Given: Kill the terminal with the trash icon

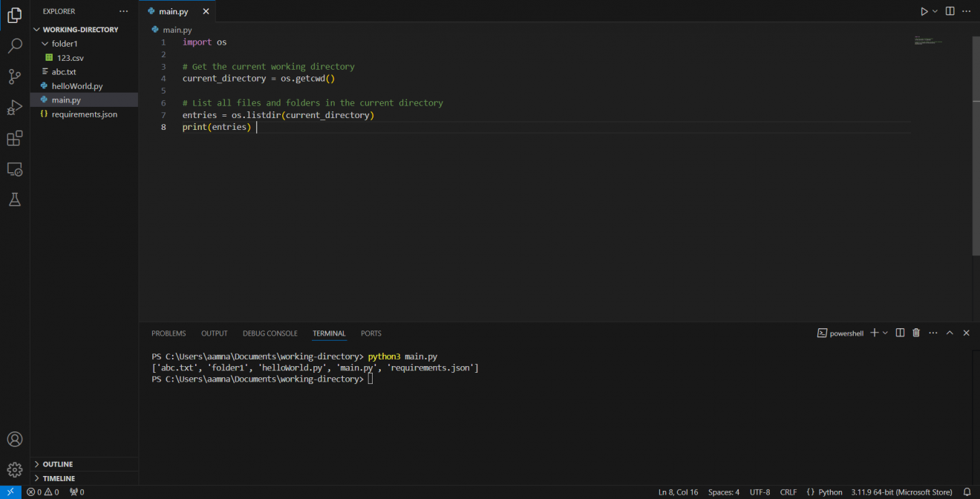Looking at the screenshot, I should click(x=916, y=333).
